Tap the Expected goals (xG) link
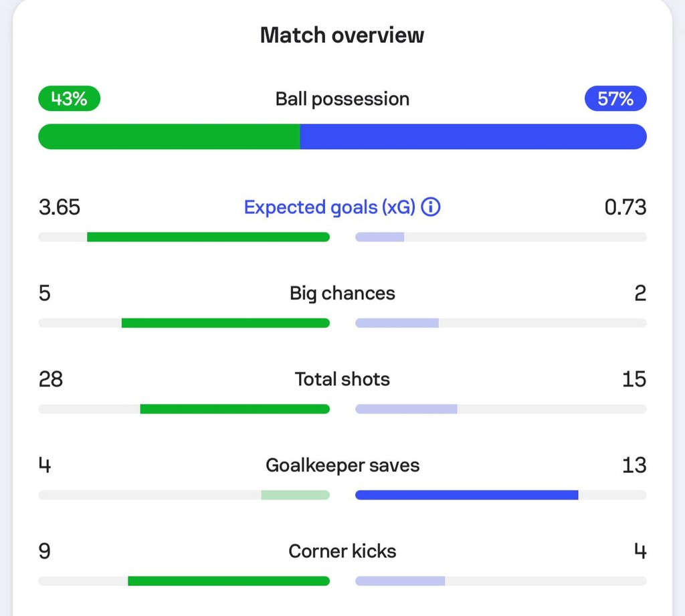 point(329,207)
